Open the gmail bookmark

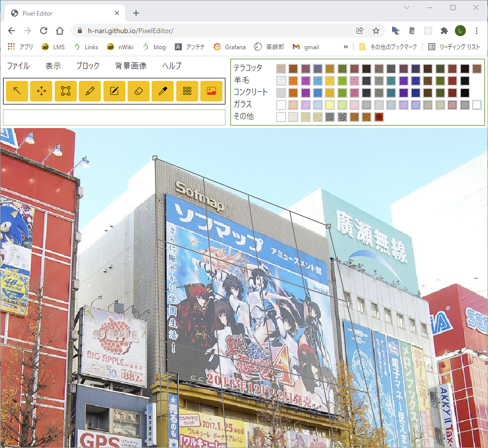click(306, 47)
